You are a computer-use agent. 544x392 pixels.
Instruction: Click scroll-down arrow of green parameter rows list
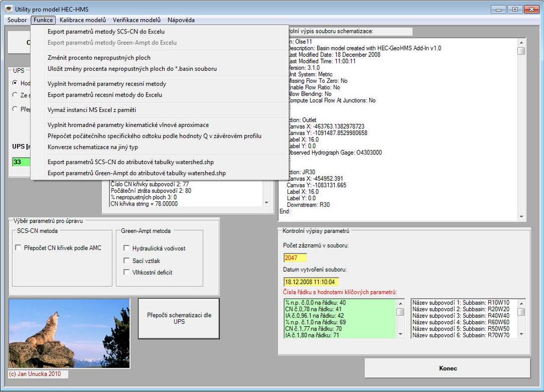point(401,334)
